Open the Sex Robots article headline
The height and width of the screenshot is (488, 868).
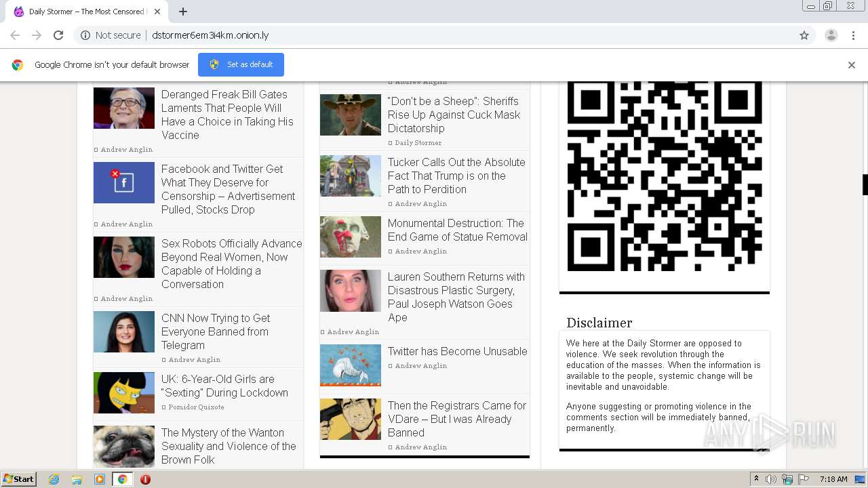(x=231, y=264)
